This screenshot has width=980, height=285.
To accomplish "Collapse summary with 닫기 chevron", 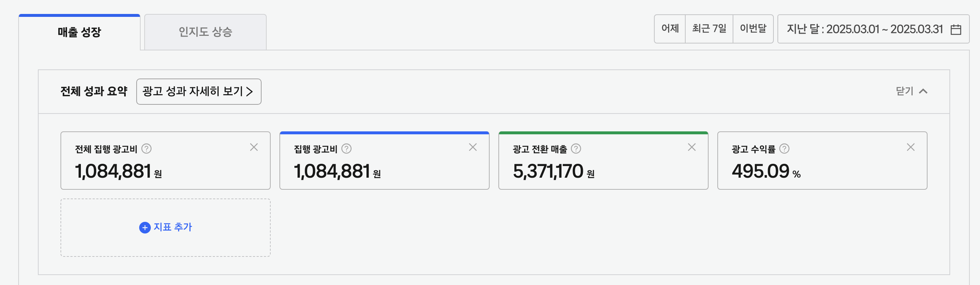I will [923, 91].
